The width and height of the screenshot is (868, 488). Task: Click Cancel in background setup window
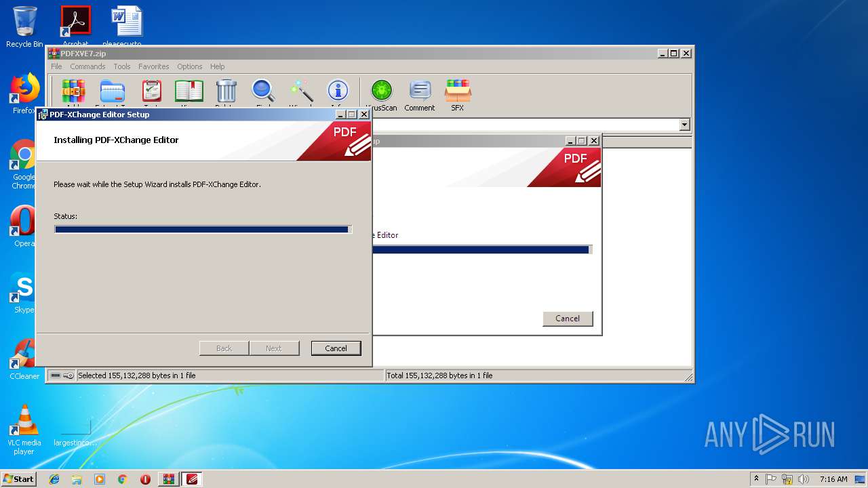[568, 319]
